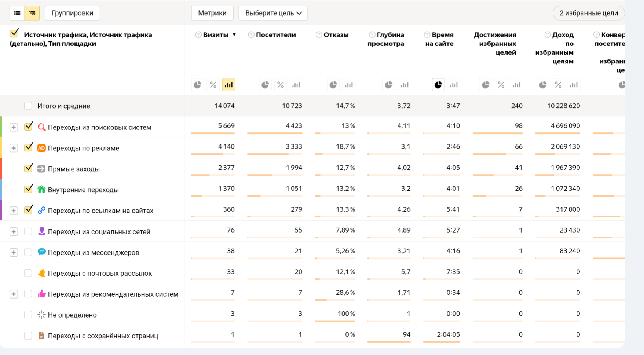Enable Переходы из социальных сетей checkbox
This screenshot has width=644, height=355.
pos(28,231)
